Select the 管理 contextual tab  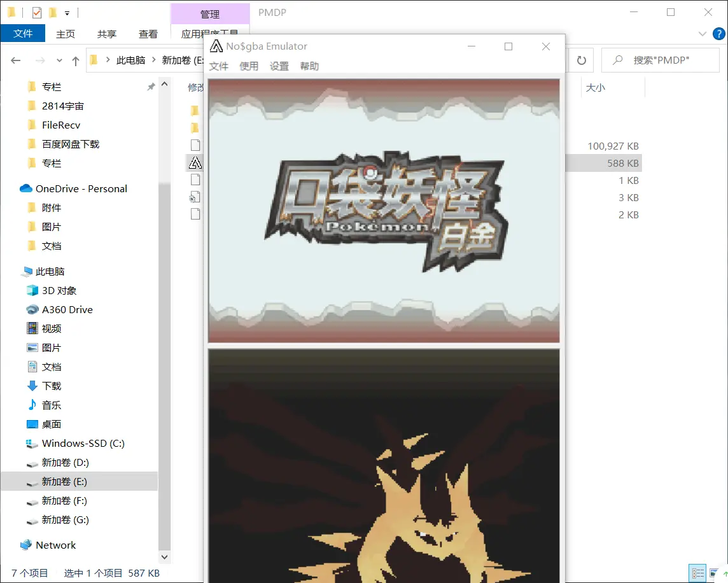click(210, 14)
